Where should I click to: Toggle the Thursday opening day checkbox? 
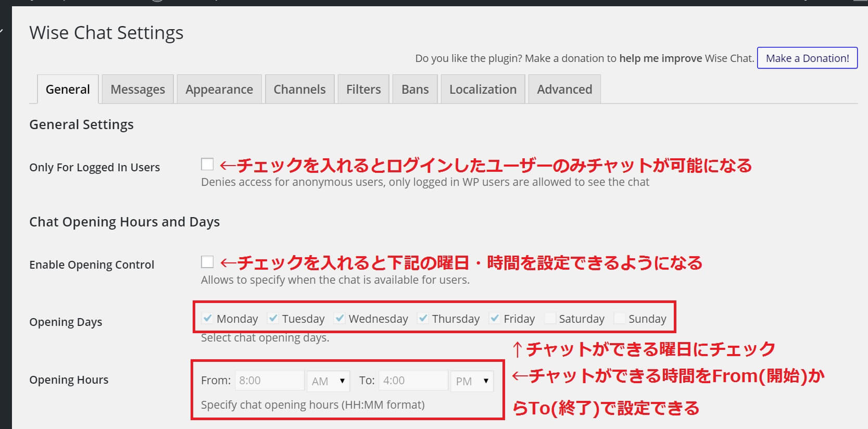click(x=423, y=318)
